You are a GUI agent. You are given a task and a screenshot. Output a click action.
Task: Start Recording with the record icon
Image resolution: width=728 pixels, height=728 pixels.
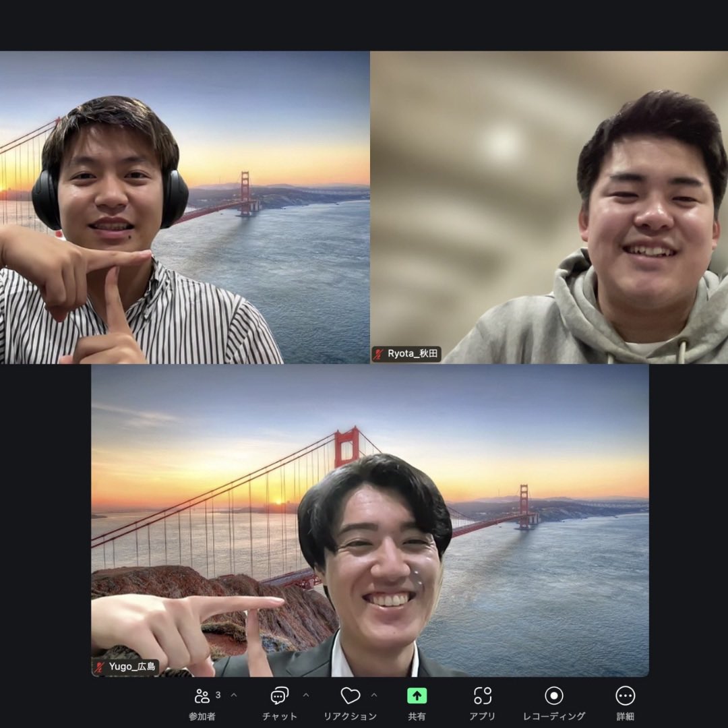[554, 696]
